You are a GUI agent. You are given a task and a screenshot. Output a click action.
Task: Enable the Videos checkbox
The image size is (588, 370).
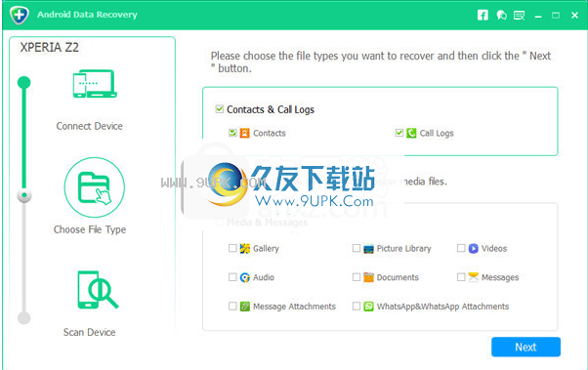click(x=461, y=248)
